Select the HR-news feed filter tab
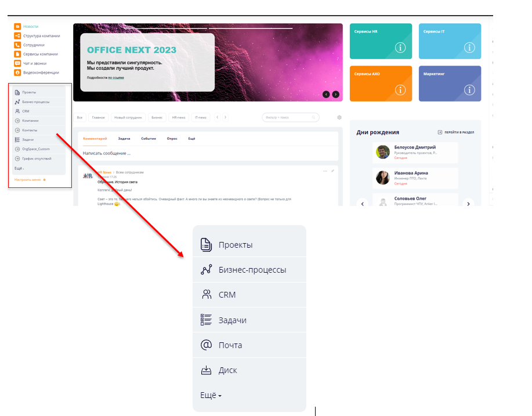 pyautogui.click(x=179, y=117)
